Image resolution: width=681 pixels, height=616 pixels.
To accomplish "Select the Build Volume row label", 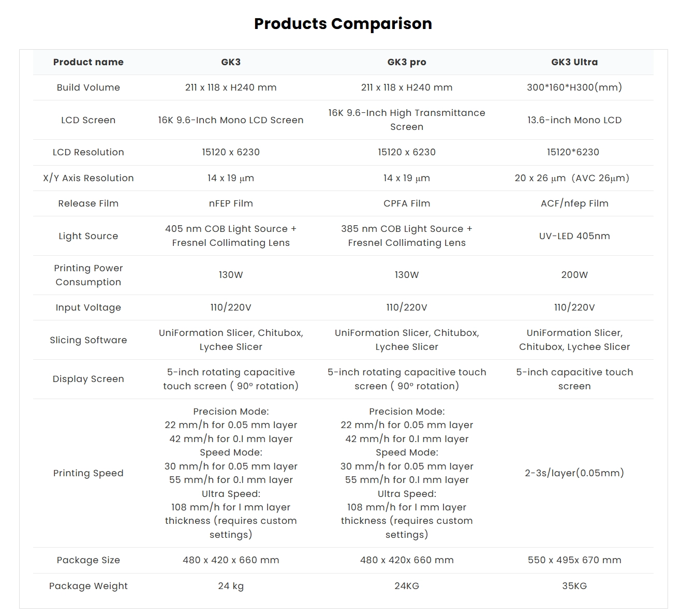I will [88, 87].
